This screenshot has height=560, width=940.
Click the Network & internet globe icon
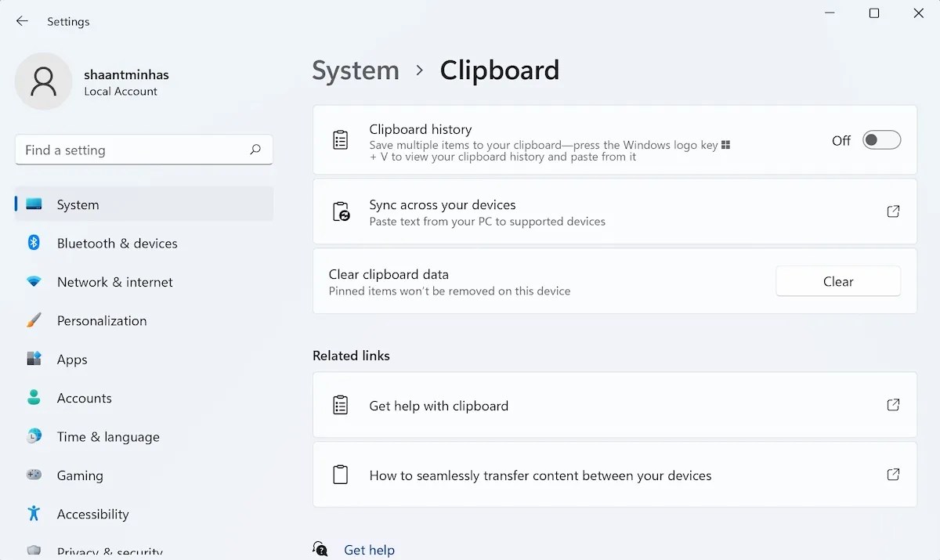(33, 282)
